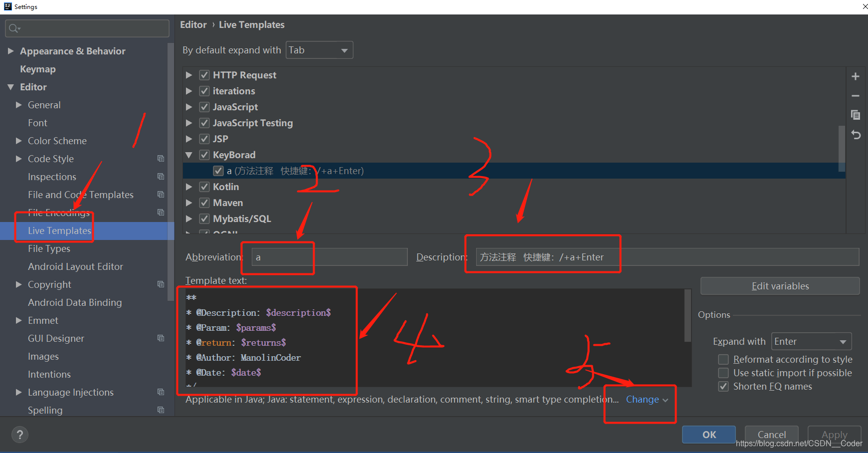Click project-level icon beside File Encodings
The width and height of the screenshot is (868, 453).
[x=161, y=213]
